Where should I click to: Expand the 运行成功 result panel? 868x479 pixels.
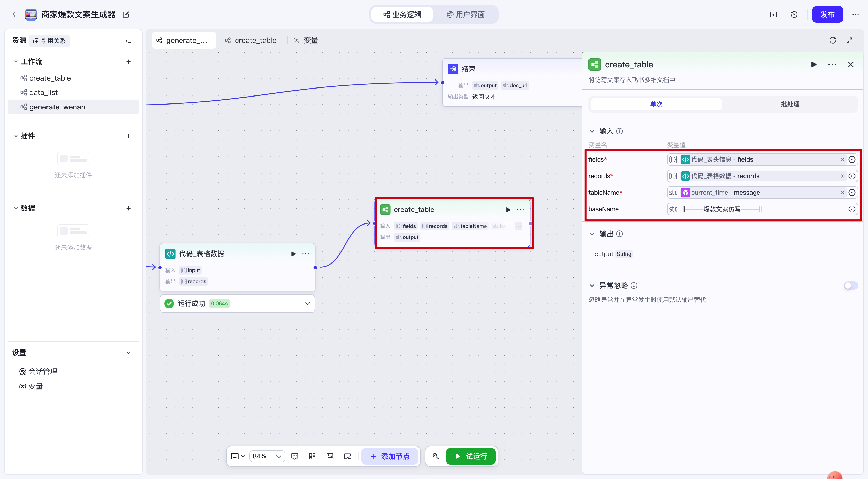(307, 304)
